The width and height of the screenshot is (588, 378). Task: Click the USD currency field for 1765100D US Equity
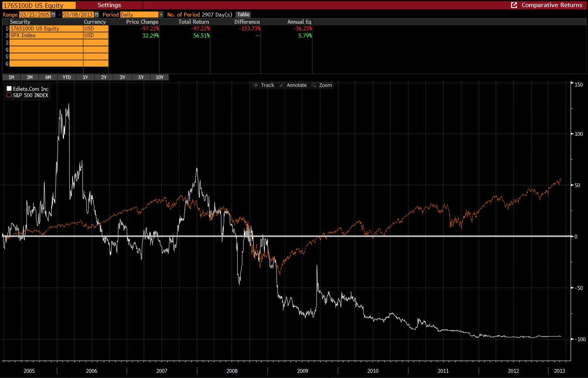[x=96, y=28]
